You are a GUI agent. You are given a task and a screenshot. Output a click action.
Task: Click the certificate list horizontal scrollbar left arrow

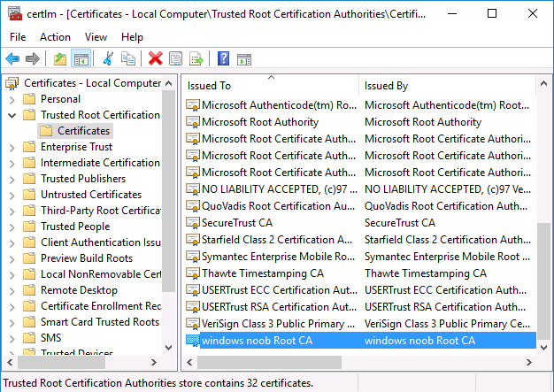(189, 362)
